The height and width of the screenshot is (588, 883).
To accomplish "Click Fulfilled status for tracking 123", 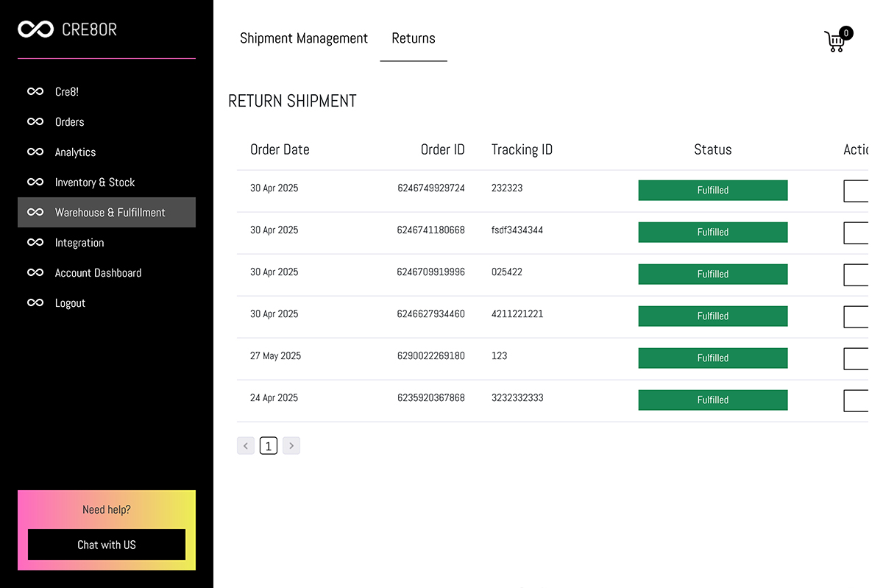I will point(713,358).
